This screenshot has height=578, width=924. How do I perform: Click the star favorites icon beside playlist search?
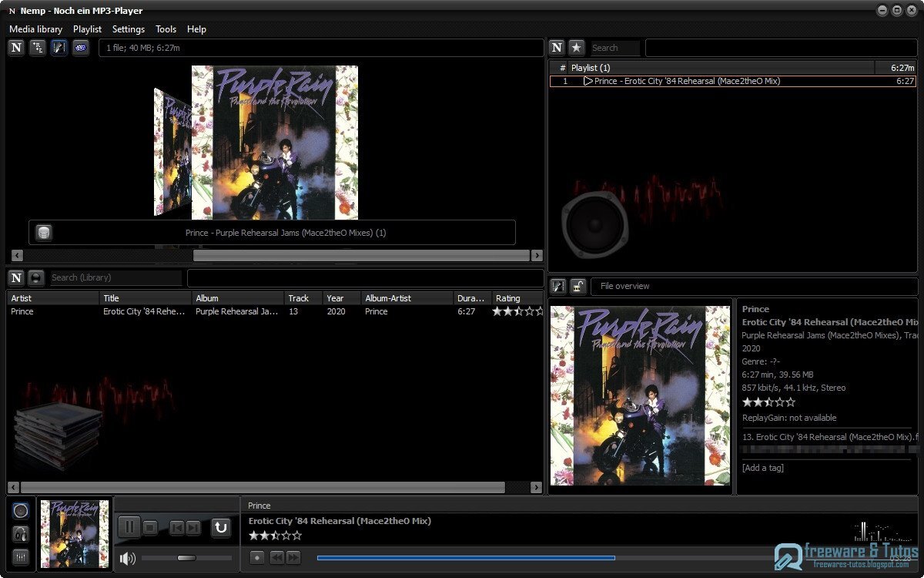click(x=577, y=48)
